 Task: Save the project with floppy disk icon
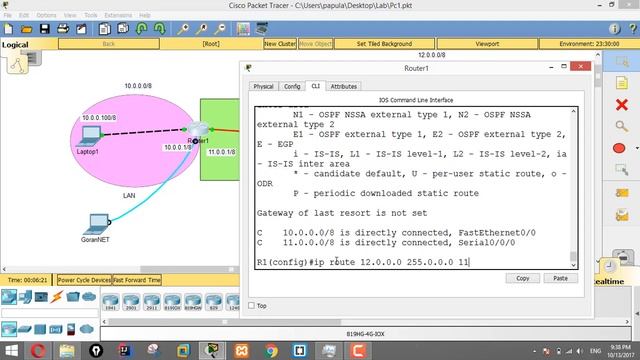pos(44,29)
